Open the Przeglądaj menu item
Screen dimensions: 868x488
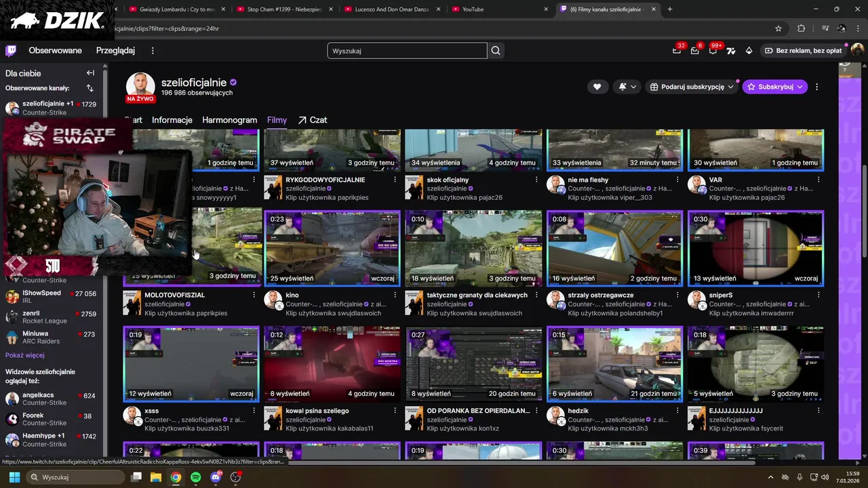(x=115, y=51)
